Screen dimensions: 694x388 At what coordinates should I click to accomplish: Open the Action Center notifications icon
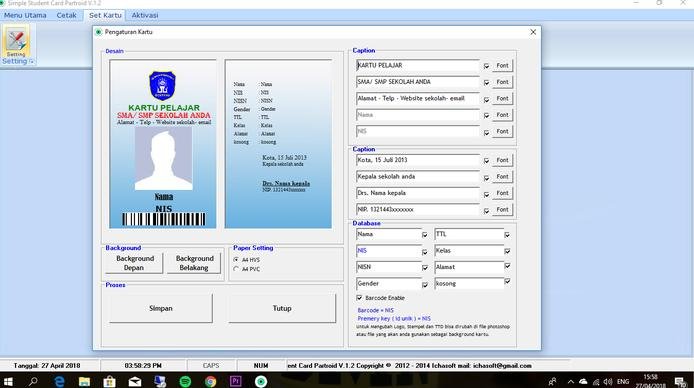pyautogui.click(x=681, y=381)
